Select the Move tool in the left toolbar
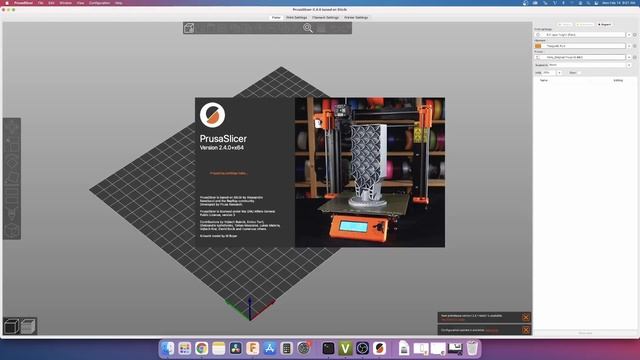 [12, 126]
